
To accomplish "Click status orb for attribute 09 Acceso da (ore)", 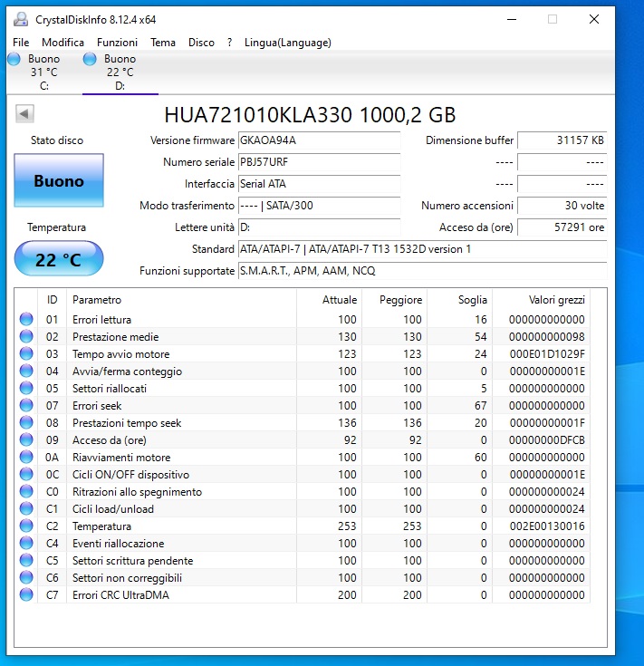I will [26, 439].
